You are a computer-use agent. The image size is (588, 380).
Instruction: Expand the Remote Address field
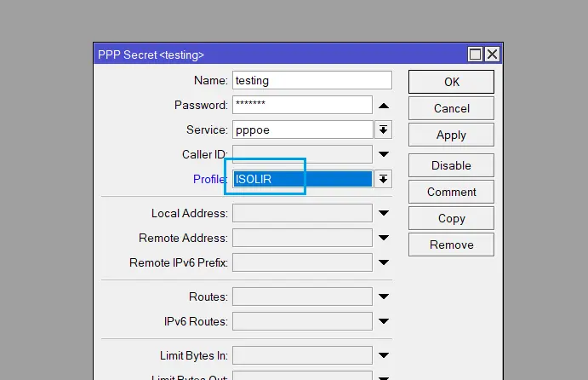(384, 238)
